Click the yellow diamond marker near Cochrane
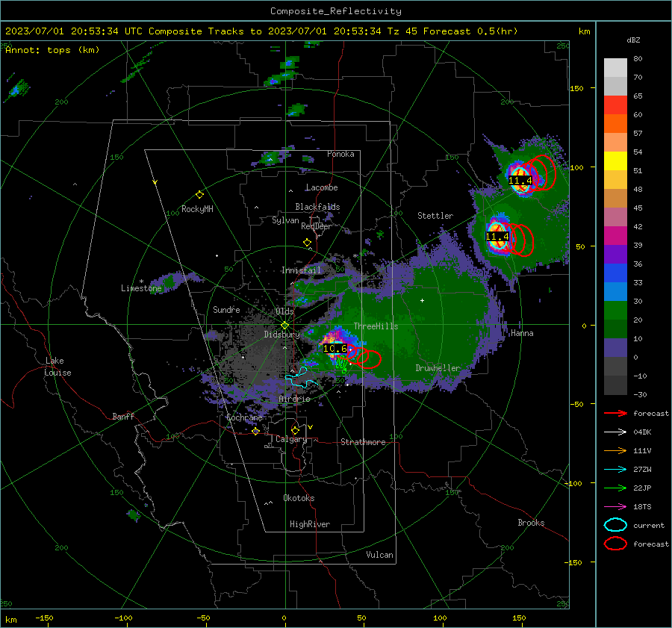672x628 pixels. 256,432
